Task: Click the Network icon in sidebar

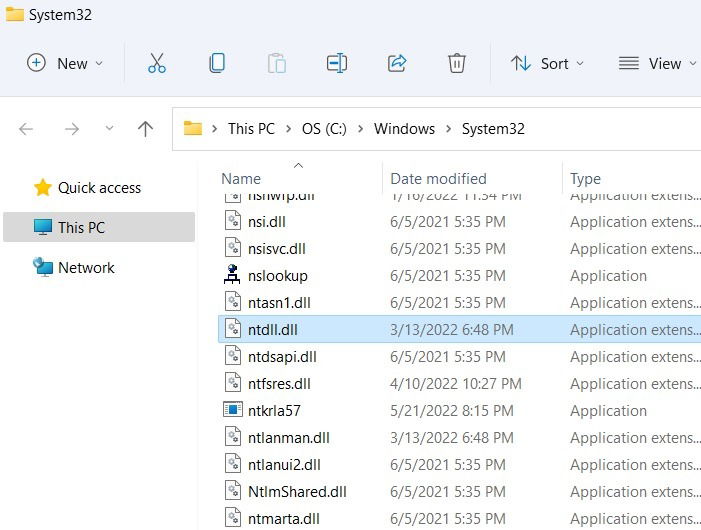Action: 43,267
